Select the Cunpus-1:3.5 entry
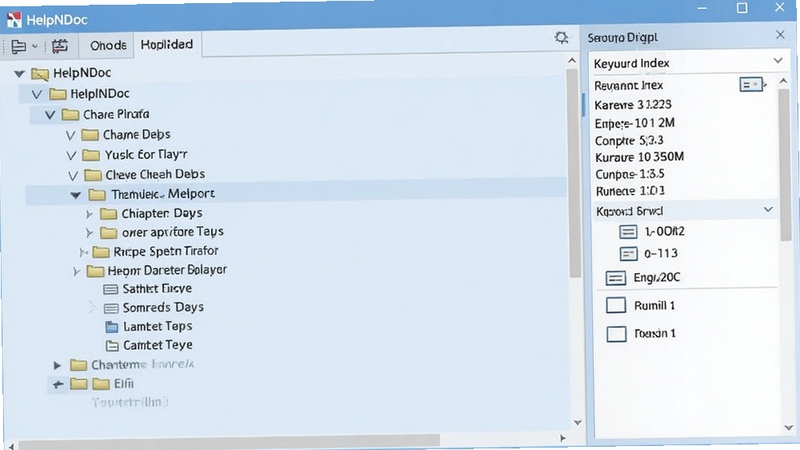800x450 pixels. [629, 174]
